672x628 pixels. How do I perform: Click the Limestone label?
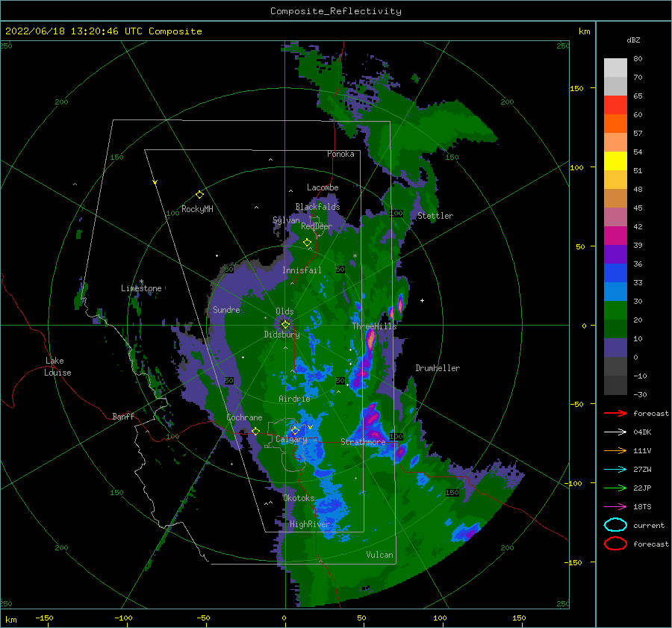[x=141, y=288]
